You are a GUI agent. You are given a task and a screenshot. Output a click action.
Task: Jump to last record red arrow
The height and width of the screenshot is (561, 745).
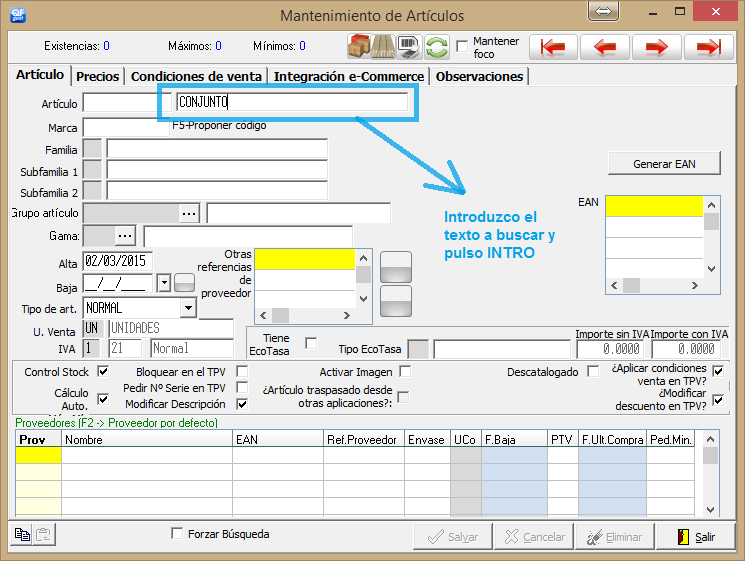pyautogui.click(x=708, y=47)
